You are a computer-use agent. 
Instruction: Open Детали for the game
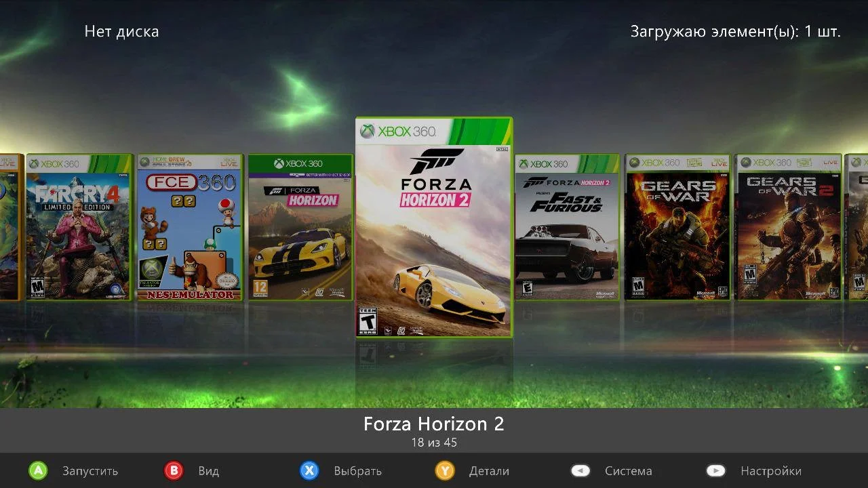click(x=489, y=471)
